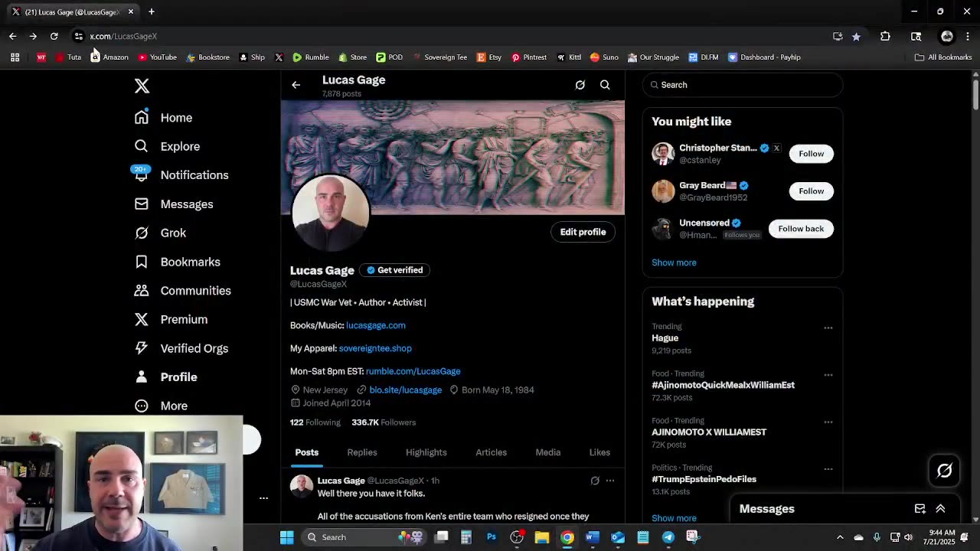Open #TrumpEpsteinPedoFiles trending topic
Viewport: 980px width, 551px height.
click(x=704, y=479)
